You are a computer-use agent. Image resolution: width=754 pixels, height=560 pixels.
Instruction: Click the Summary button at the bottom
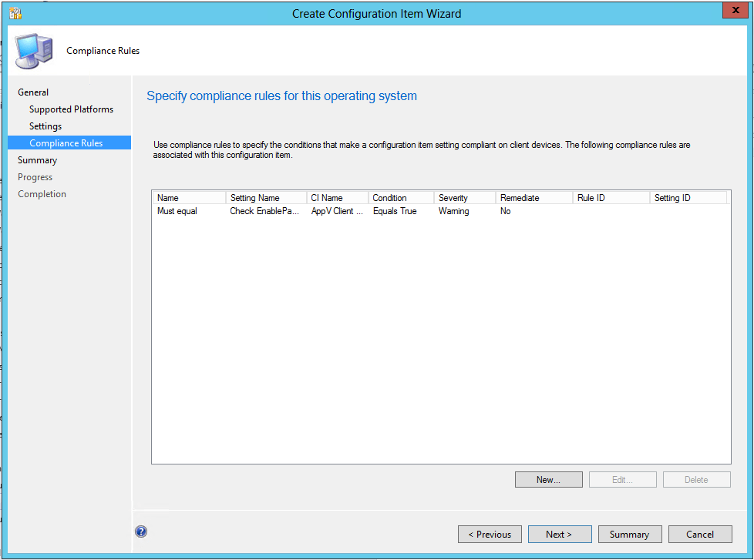[629, 534]
